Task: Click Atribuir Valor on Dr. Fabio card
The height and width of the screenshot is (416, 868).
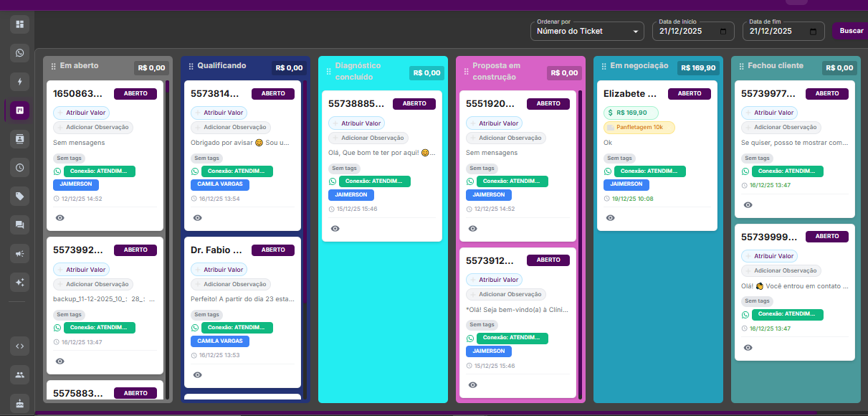Action: pyautogui.click(x=219, y=270)
